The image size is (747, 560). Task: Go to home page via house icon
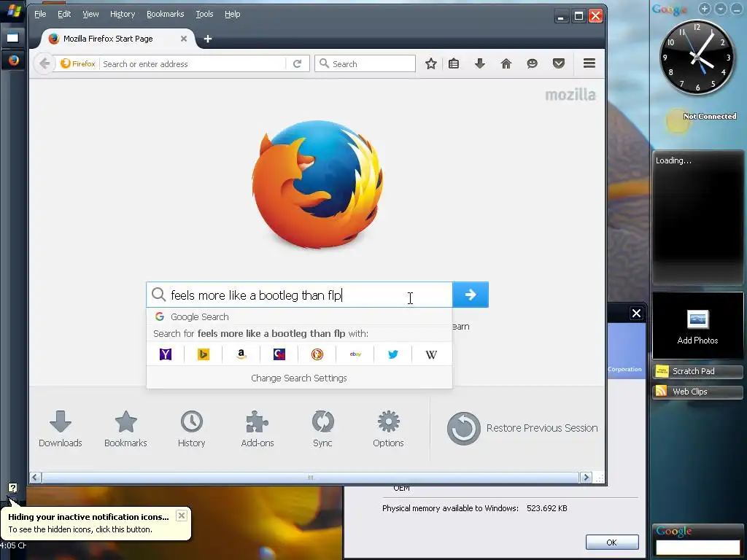[x=506, y=63]
